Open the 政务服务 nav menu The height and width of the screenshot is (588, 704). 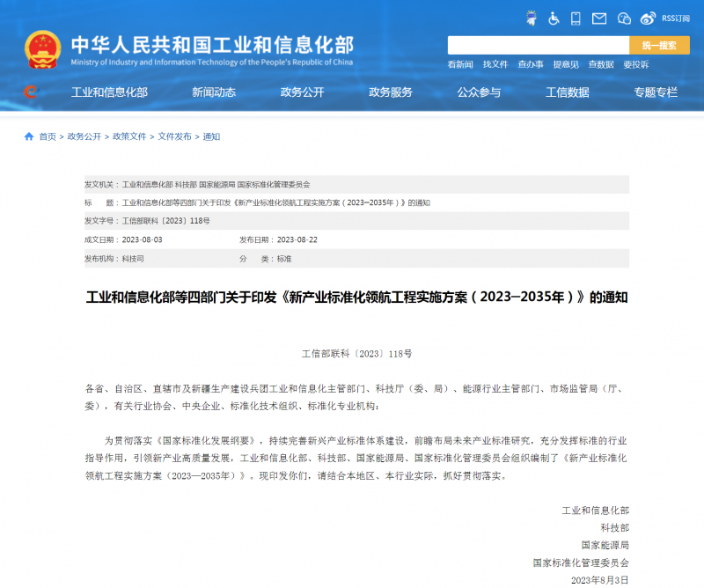tap(391, 92)
